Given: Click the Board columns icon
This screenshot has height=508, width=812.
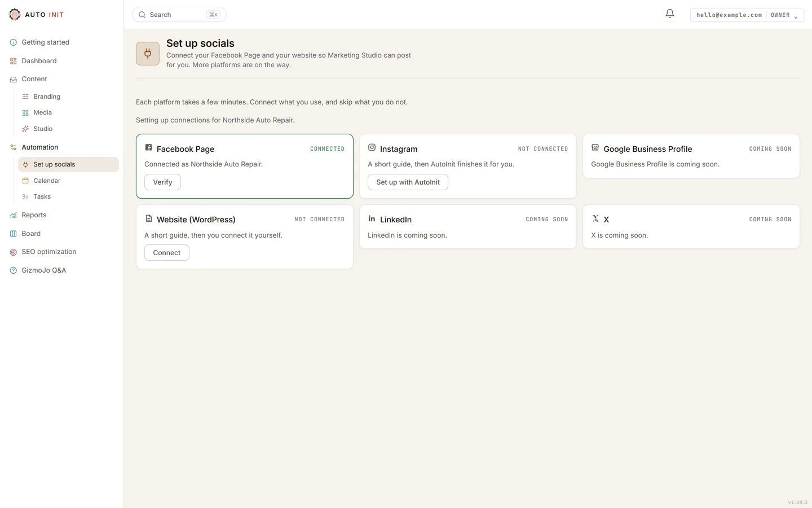Looking at the screenshot, I should 14,234.
